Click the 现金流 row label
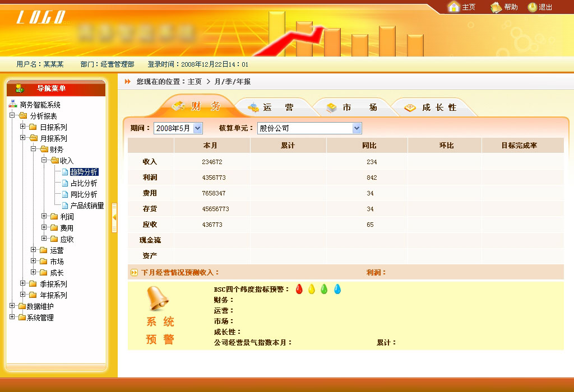574x392 pixels. (x=150, y=240)
